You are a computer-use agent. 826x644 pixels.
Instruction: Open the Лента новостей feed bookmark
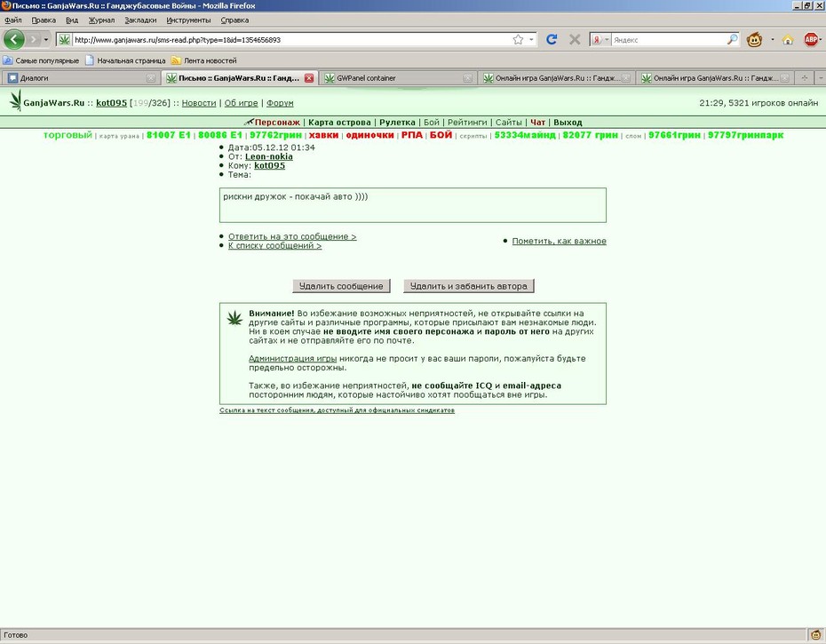coord(204,60)
